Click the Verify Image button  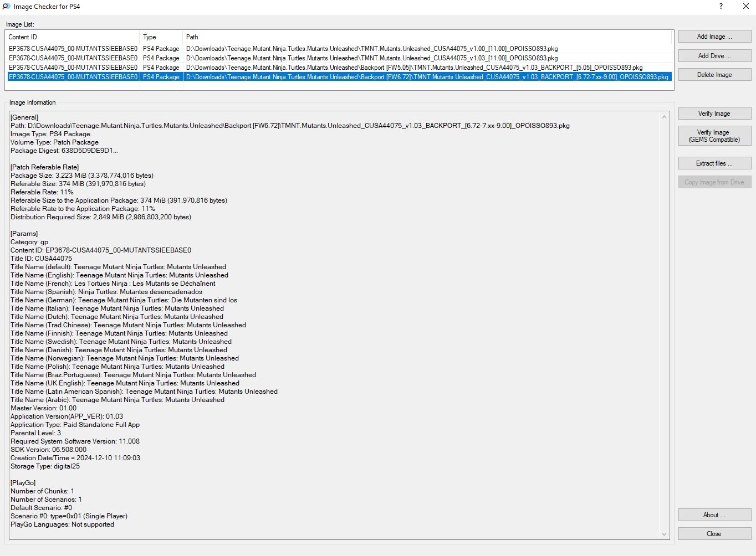coord(714,114)
